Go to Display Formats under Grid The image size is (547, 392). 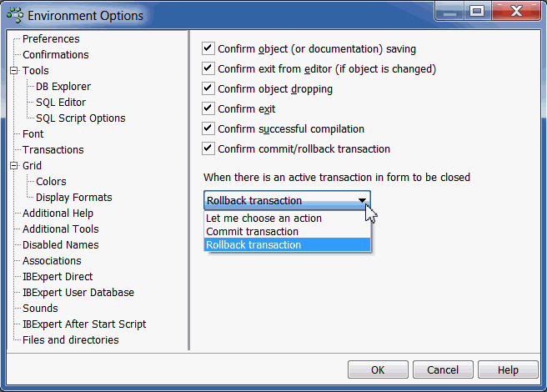[74, 197]
